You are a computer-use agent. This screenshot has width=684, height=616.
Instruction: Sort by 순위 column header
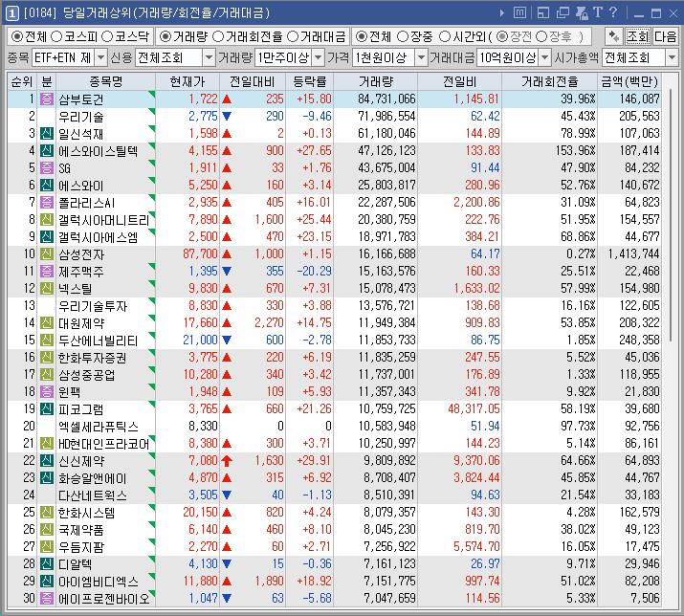[22, 81]
